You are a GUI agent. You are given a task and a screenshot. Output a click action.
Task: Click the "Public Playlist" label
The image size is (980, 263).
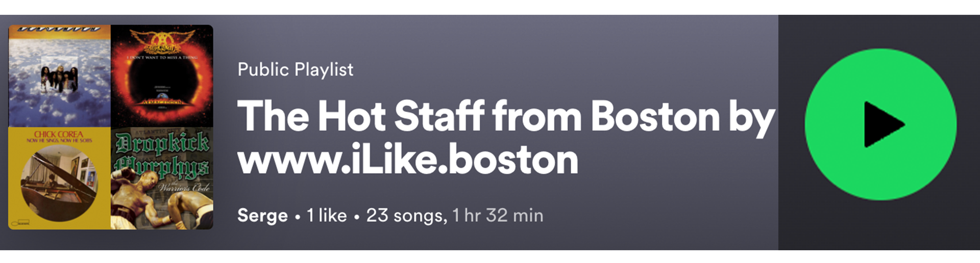pos(295,69)
